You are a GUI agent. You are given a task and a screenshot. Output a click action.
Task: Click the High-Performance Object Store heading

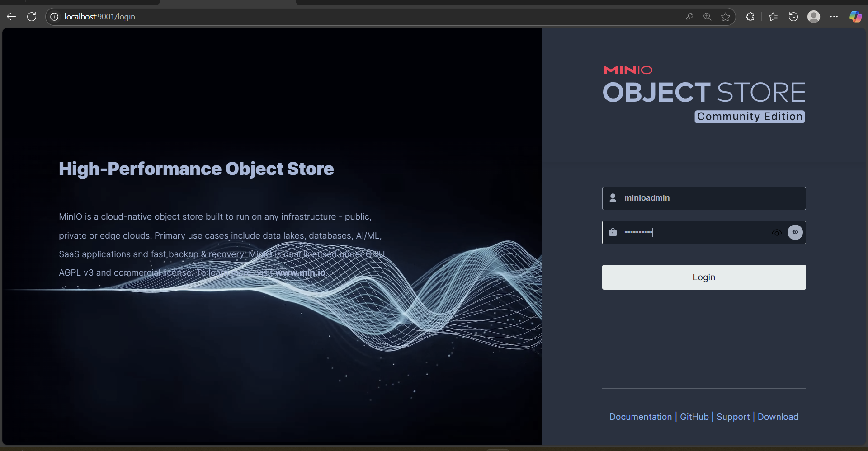click(x=196, y=169)
